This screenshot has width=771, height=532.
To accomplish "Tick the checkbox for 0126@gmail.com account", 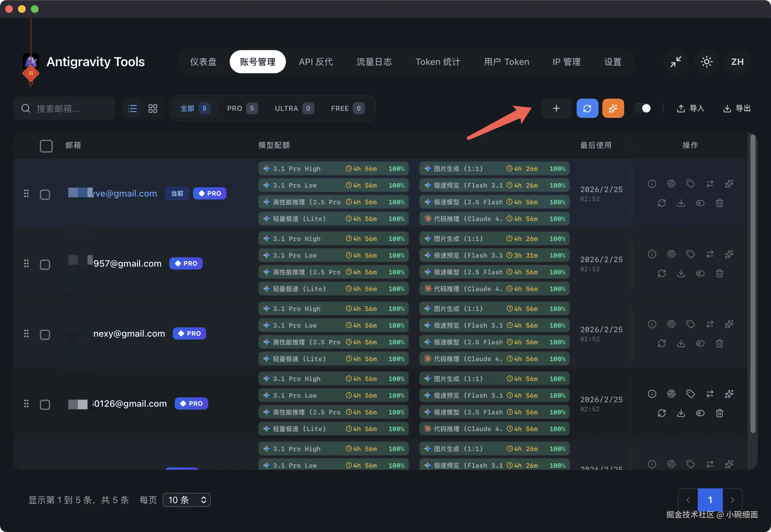I will pyautogui.click(x=45, y=404).
